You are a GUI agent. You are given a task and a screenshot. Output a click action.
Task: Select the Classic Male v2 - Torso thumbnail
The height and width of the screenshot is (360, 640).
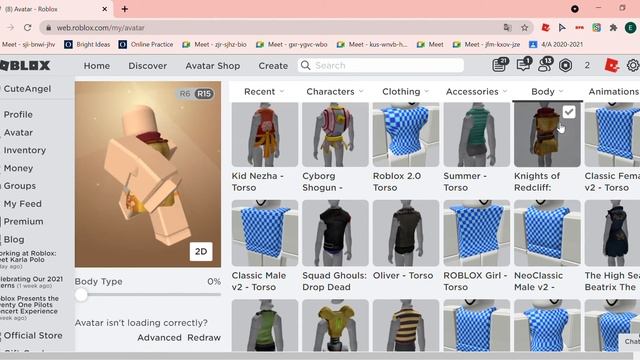pos(264,233)
